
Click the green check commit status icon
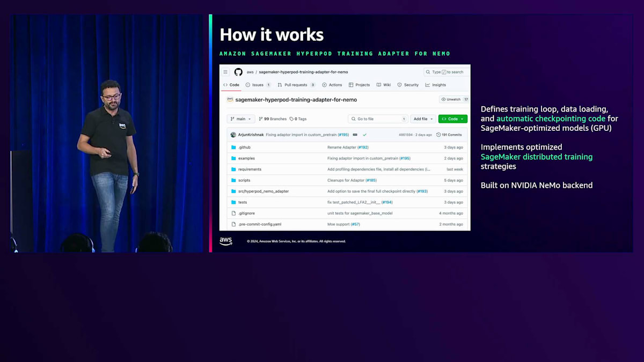(x=365, y=135)
